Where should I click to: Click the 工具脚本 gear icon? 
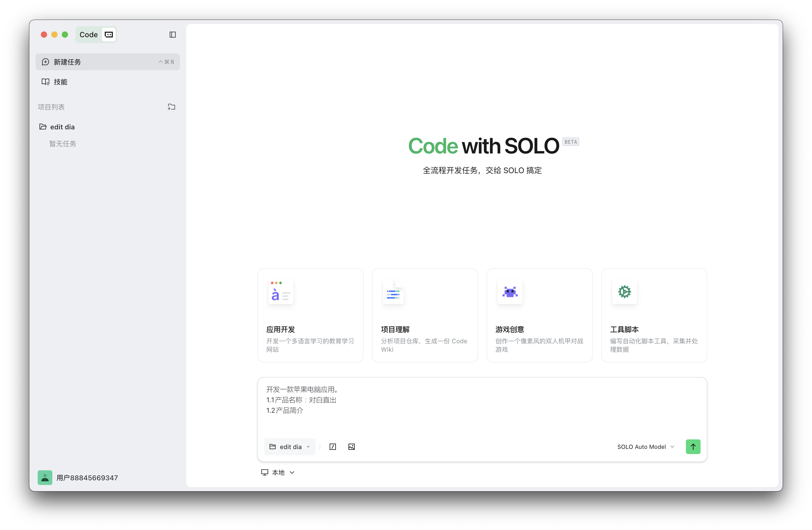pos(624,292)
